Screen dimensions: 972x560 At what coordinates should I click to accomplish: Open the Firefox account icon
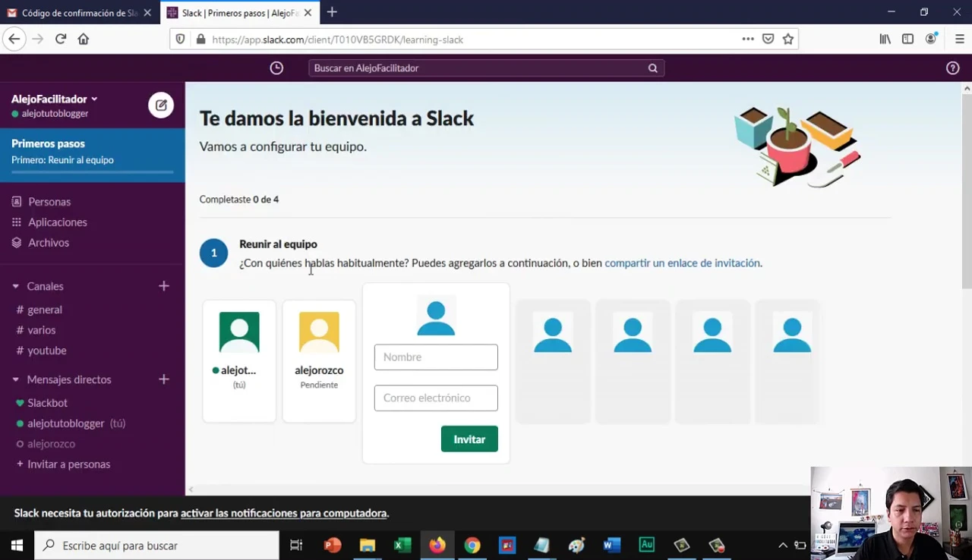click(x=931, y=39)
